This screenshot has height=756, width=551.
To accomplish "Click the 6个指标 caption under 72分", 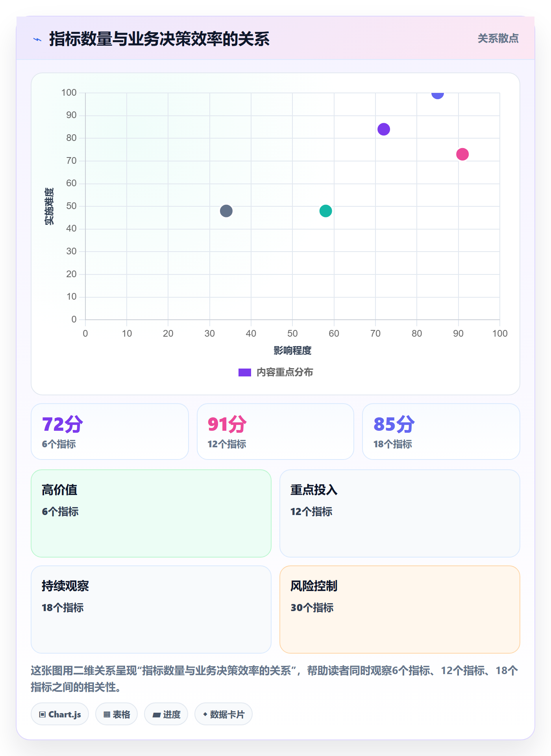I will point(59,444).
